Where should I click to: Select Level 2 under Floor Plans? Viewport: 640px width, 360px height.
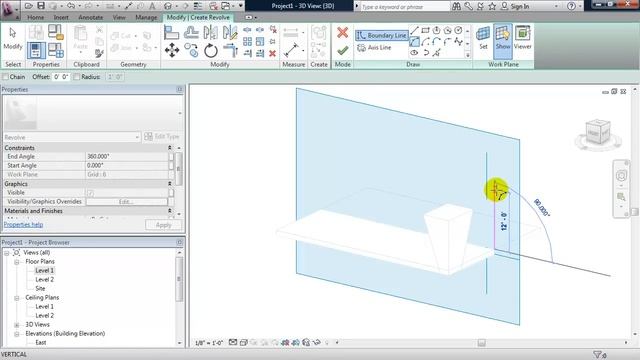pyautogui.click(x=44, y=280)
